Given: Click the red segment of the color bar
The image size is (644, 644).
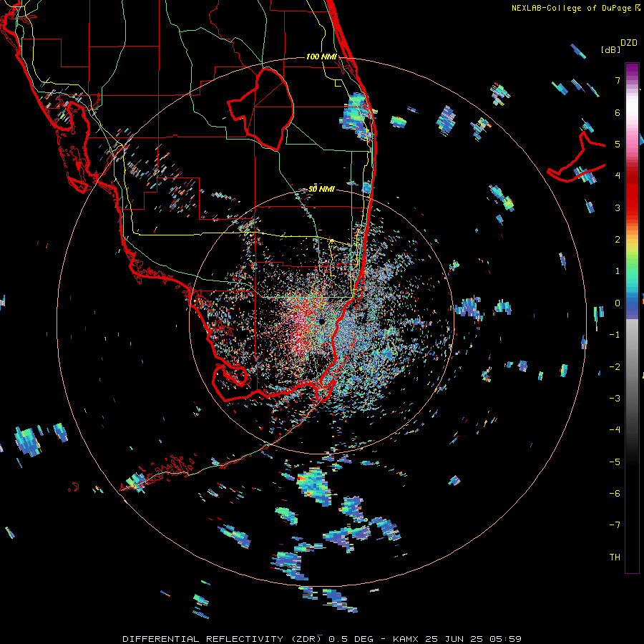Looking at the screenshot, I should 632,193.
